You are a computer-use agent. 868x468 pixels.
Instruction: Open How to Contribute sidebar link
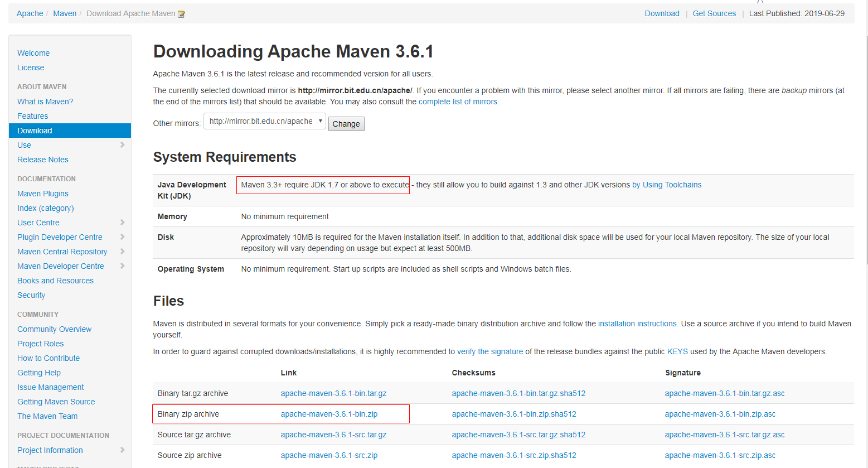tap(49, 358)
